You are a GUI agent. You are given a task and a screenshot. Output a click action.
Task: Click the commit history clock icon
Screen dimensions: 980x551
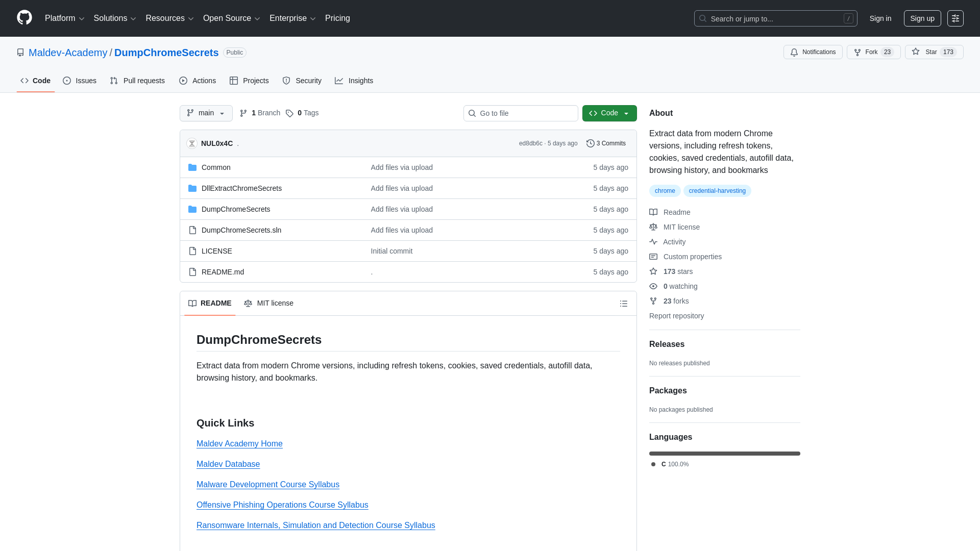click(x=591, y=143)
